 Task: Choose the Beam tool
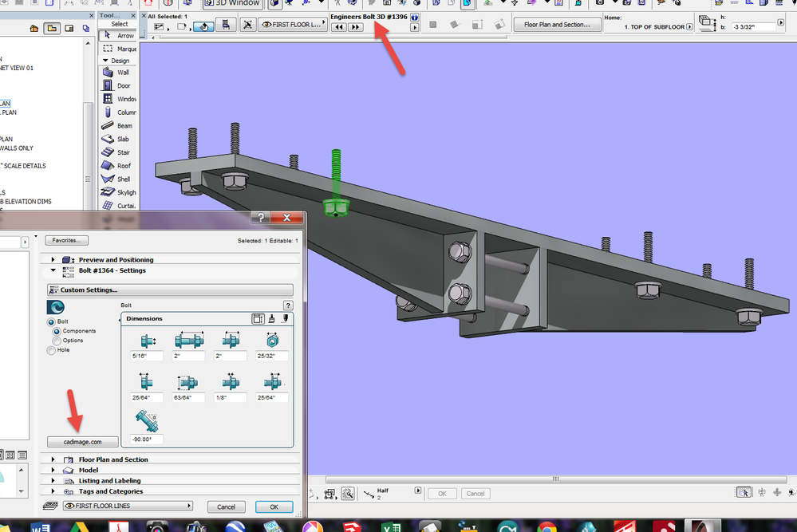pos(117,126)
